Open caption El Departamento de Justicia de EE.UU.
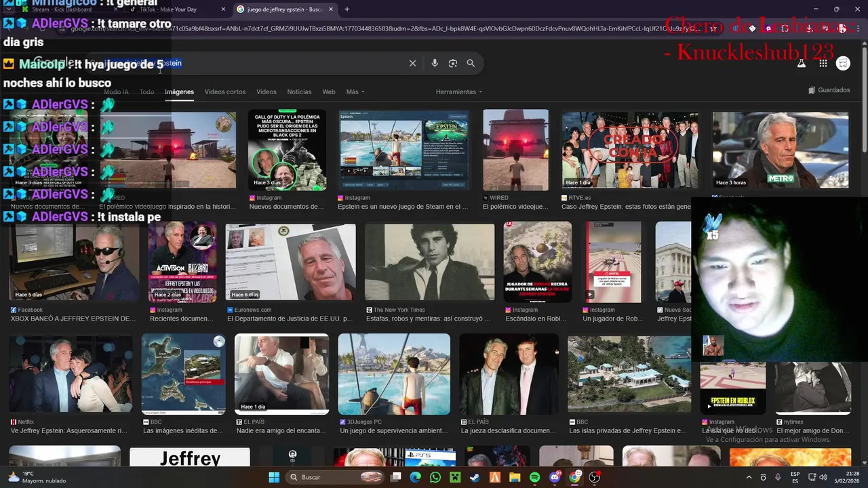The image size is (868, 488). click(x=290, y=319)
